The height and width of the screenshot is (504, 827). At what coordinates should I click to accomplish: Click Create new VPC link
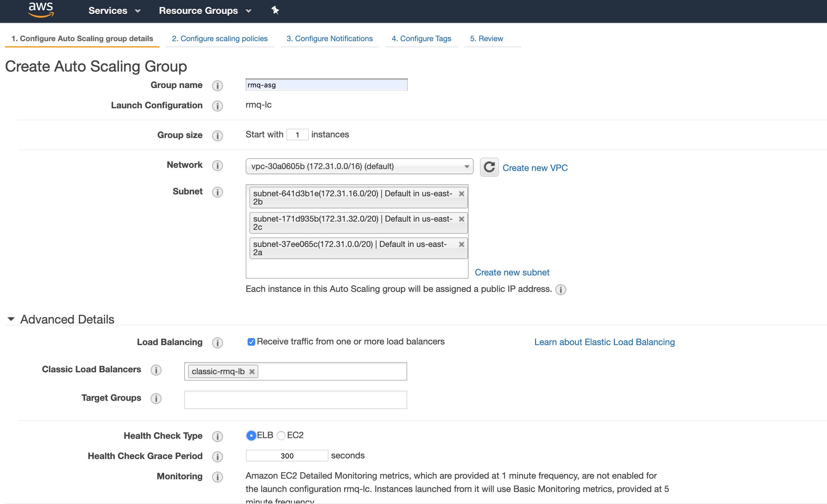535,168
